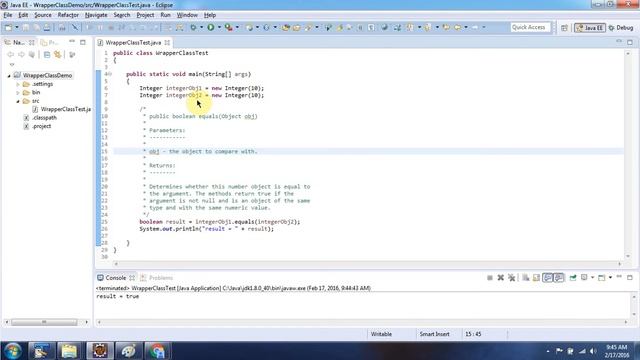
Task: Open dropdown next to Run Last Tool
Action: pos(237,27)
